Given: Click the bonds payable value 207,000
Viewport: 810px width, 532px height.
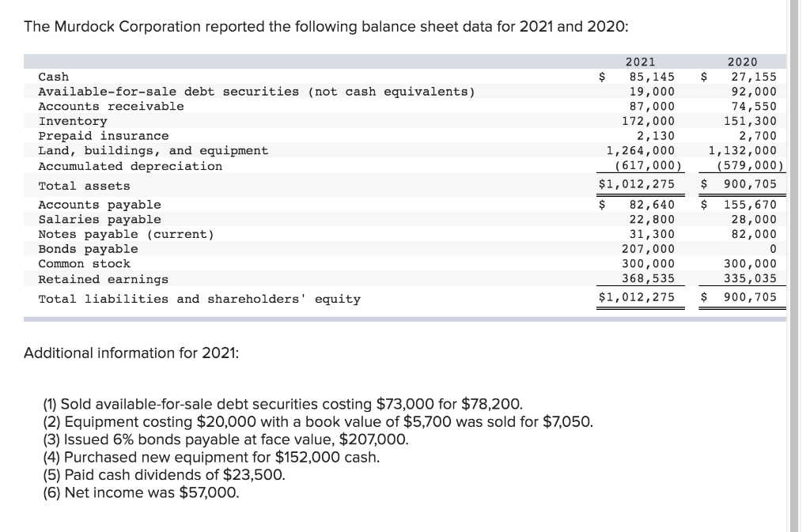Looking at the screenshot, I should point(649,249).
